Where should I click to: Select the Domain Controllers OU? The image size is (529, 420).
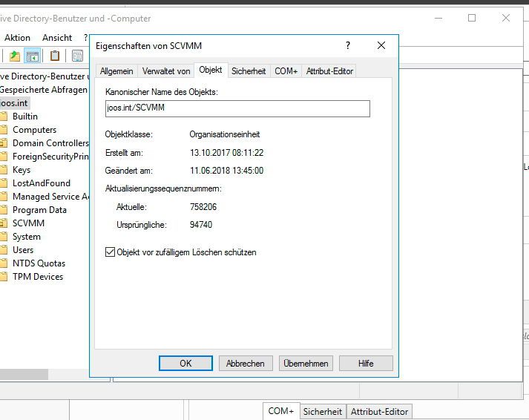tap(50, 143)
